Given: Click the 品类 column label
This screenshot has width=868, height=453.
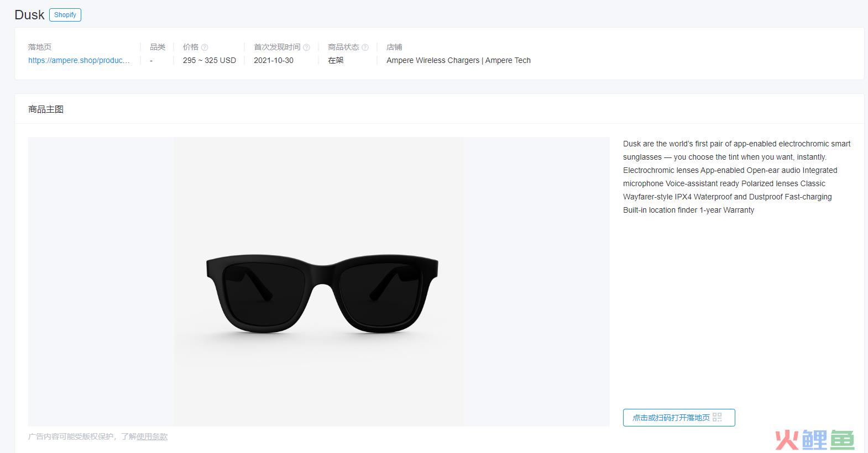Looking at the screenshot, I should (x=158, y=48).
